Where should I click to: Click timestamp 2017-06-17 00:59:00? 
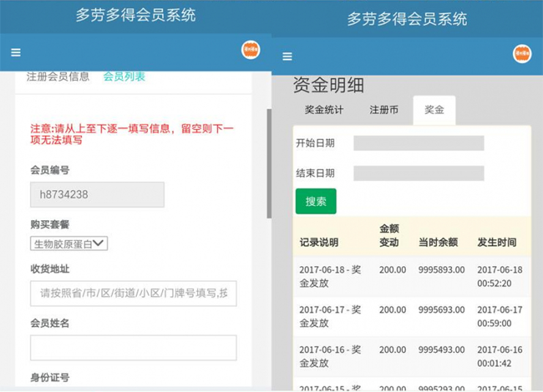click(500, 317)
